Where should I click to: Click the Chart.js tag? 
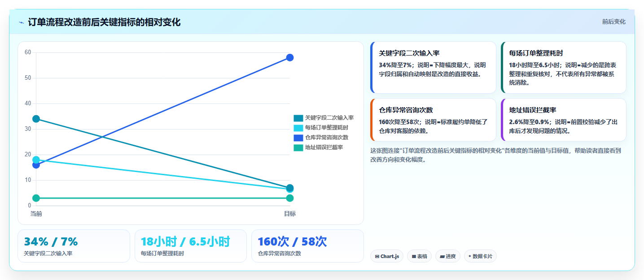click(x=387, y=256)
